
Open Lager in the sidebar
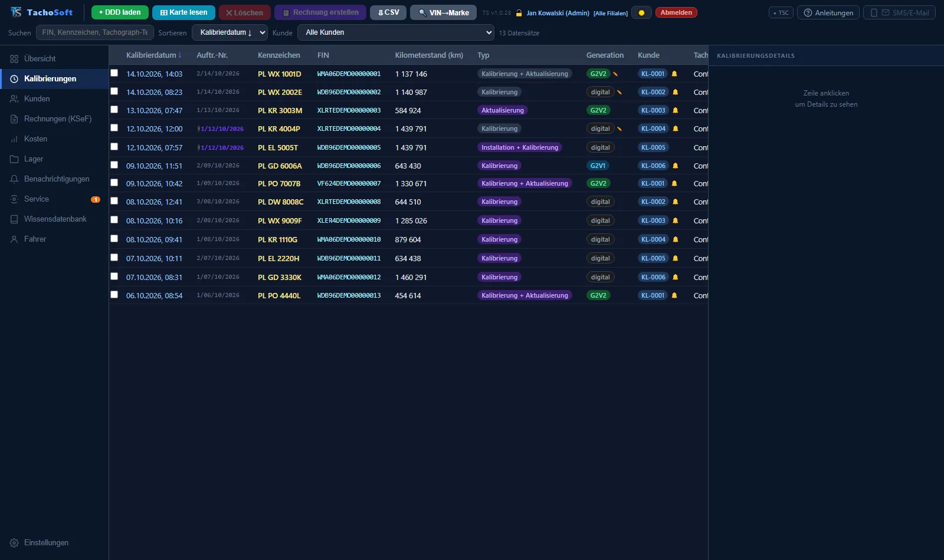pyautogui.click(x=54, y=159)
